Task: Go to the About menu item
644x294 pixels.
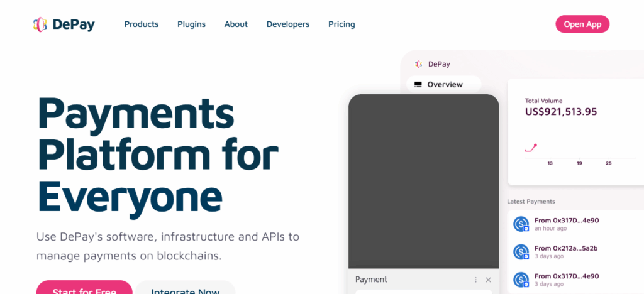Action: coord(236,24)
